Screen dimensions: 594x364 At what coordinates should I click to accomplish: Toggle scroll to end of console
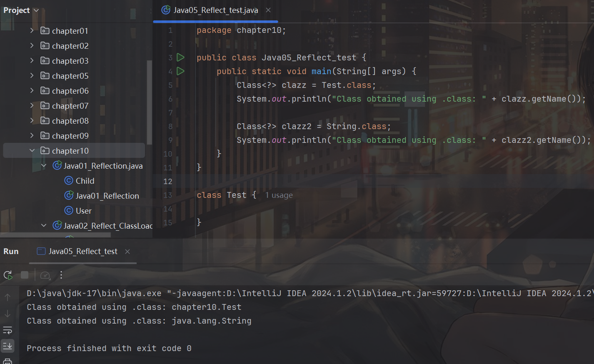pos(7,346)
